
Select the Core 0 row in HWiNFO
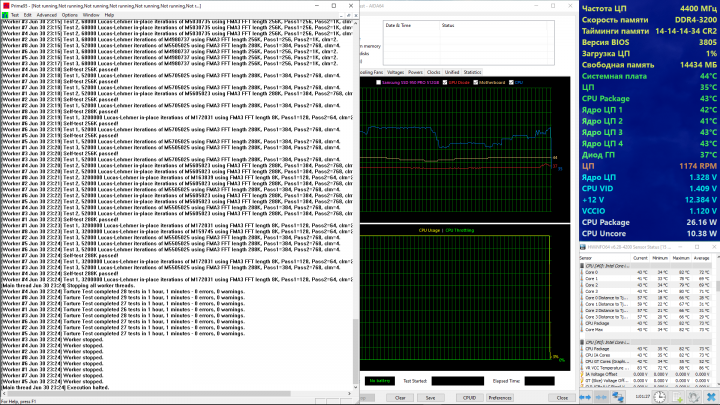[x=646, y=272]
